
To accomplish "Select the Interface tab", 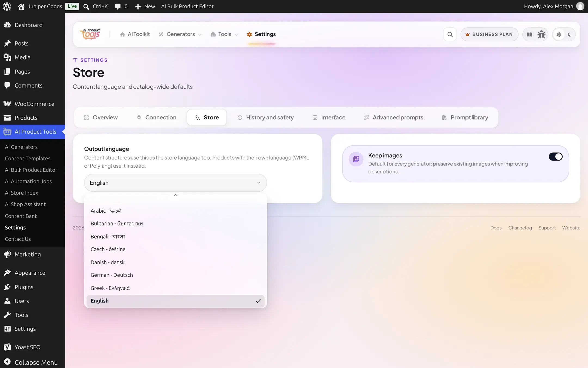I will (329, 117).
